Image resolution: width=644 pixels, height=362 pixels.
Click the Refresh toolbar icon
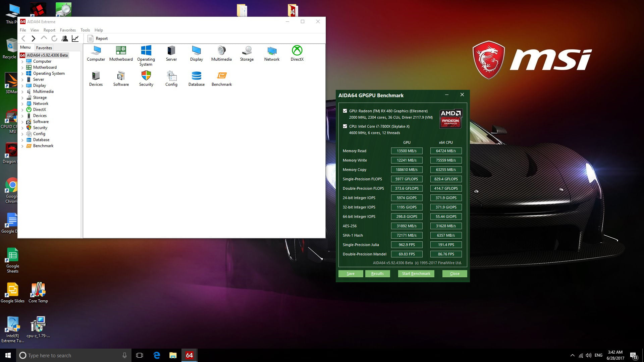pyautogui.click(x=54, y=39)
